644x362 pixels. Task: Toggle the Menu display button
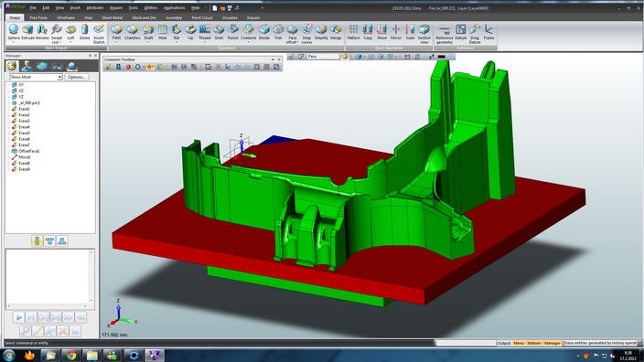519,343
